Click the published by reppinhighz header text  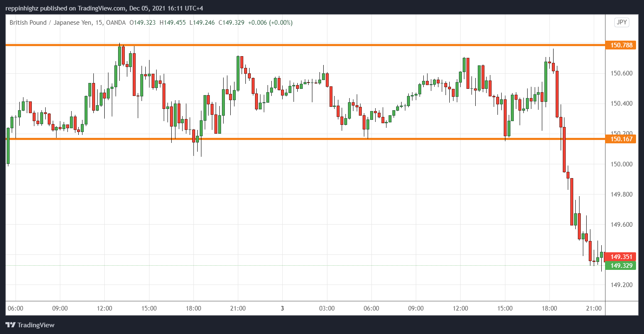[104, 8]
